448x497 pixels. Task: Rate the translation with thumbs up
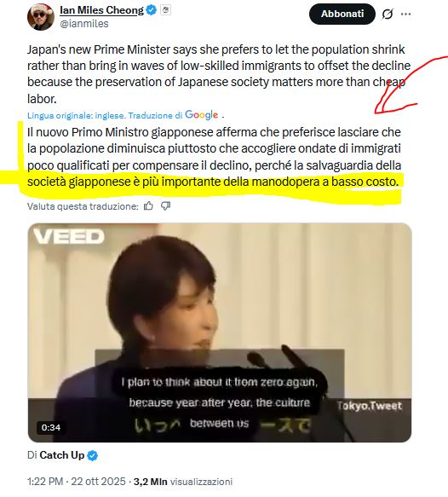pos(148,206)
